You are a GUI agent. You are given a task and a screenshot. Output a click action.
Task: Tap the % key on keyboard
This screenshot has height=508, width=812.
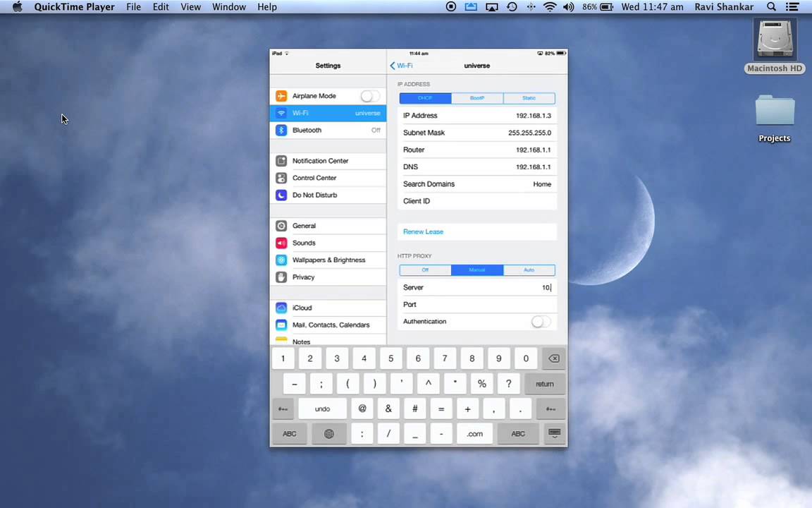tap(481, 384)
